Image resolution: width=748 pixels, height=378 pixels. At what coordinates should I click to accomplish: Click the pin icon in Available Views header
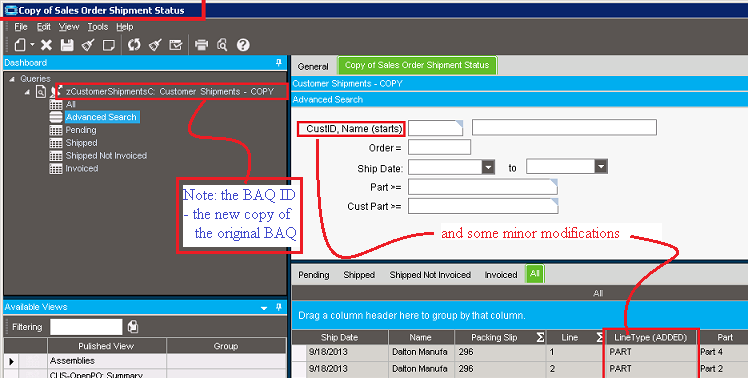coord(279,307)
